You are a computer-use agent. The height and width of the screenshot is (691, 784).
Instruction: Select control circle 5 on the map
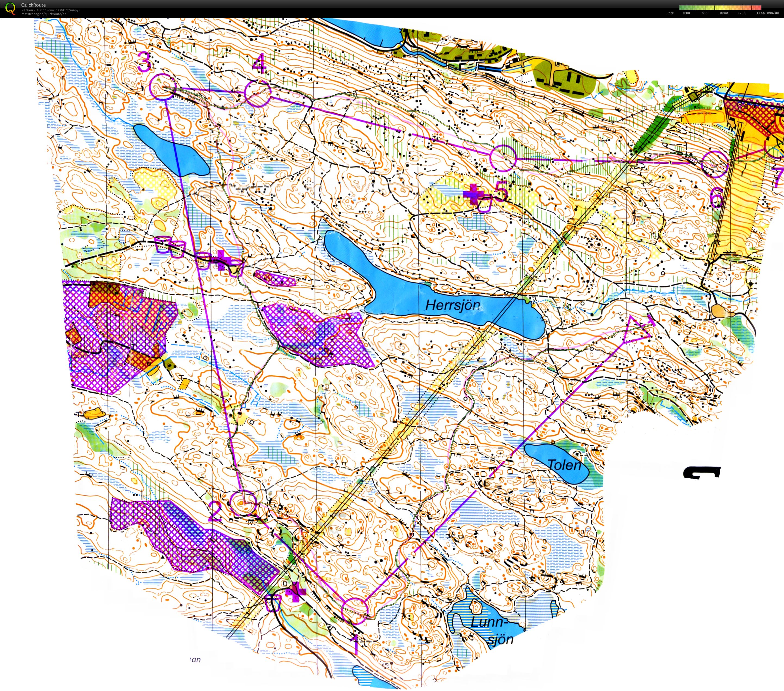(x=504, y=158)
